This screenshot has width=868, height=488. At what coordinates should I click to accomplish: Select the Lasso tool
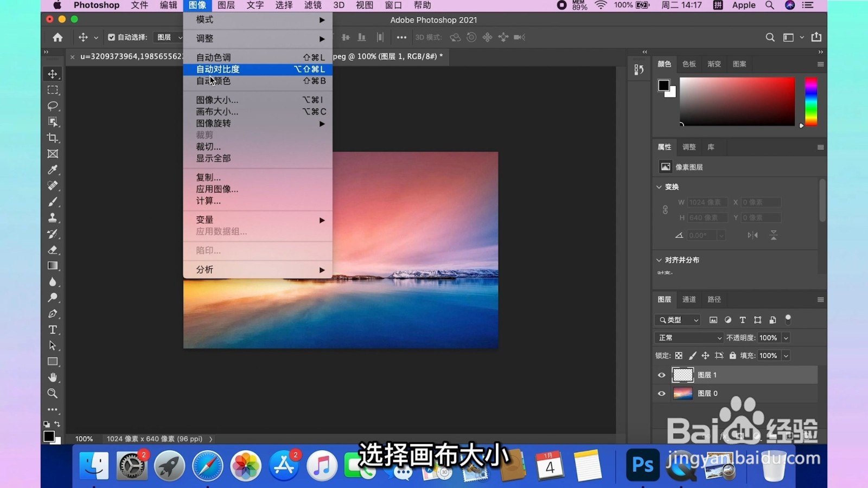click(53, 106)
